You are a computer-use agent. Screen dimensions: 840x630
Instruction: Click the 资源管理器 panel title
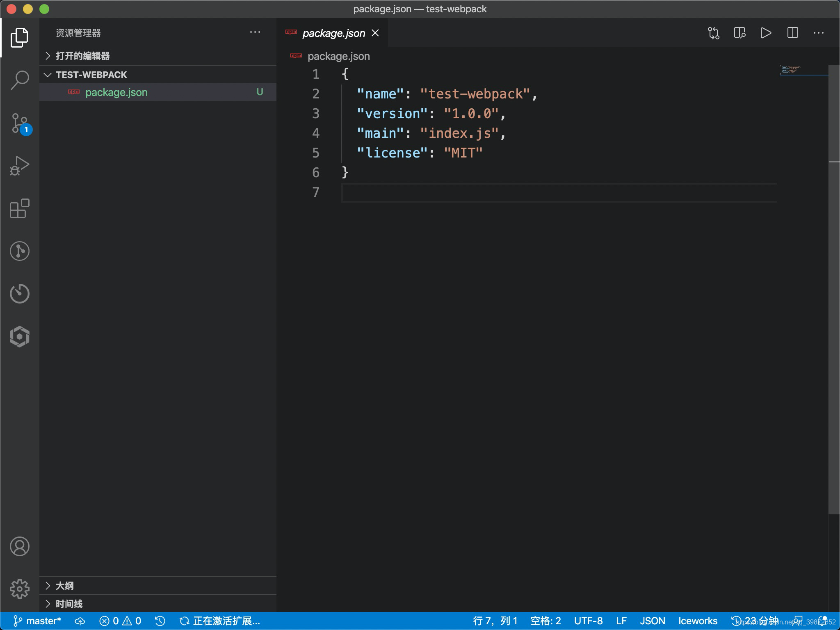point(78,33)
